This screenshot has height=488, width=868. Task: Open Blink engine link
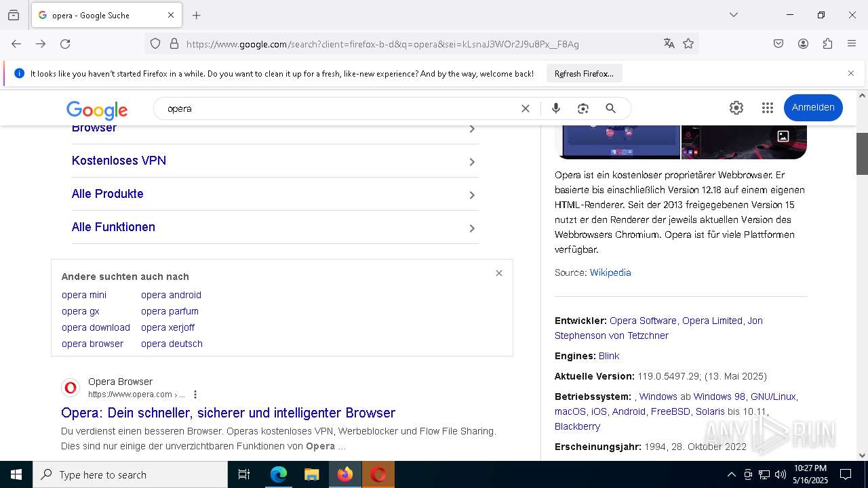click(609, 356)
